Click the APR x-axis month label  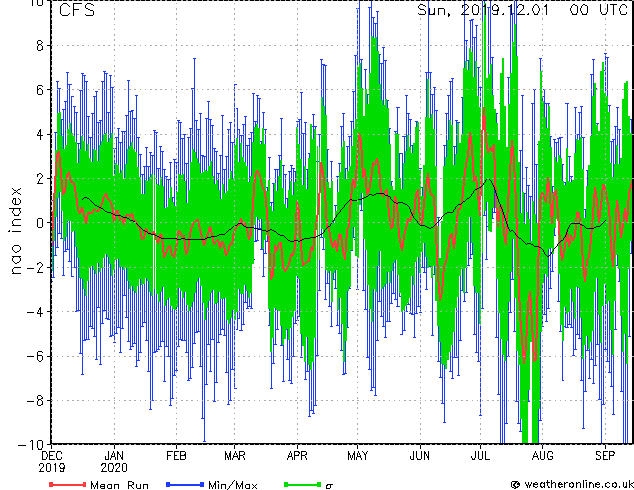point(297,456)
